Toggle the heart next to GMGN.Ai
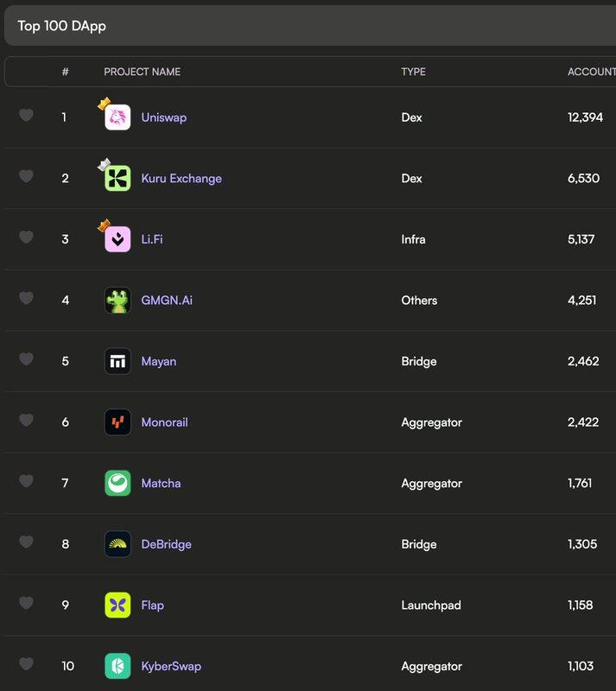 tap(26, 298)
